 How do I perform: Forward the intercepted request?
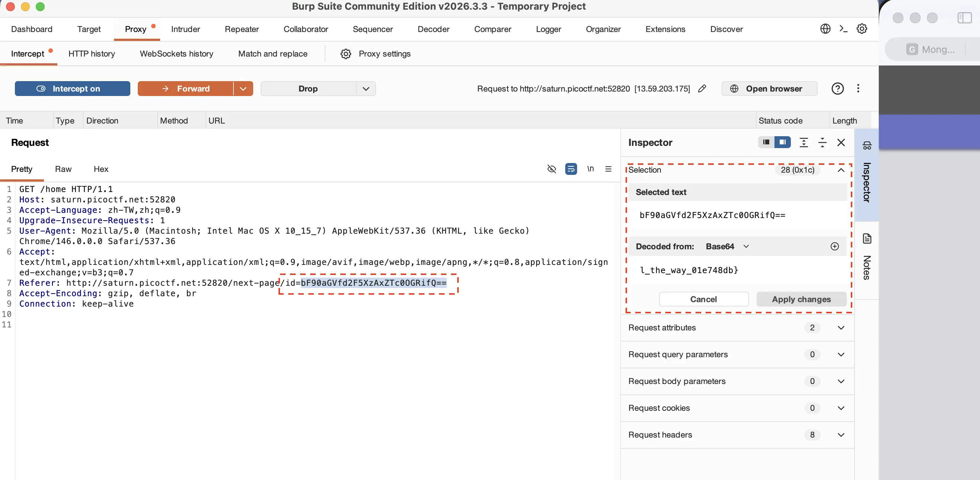click(x=186, y=89)
